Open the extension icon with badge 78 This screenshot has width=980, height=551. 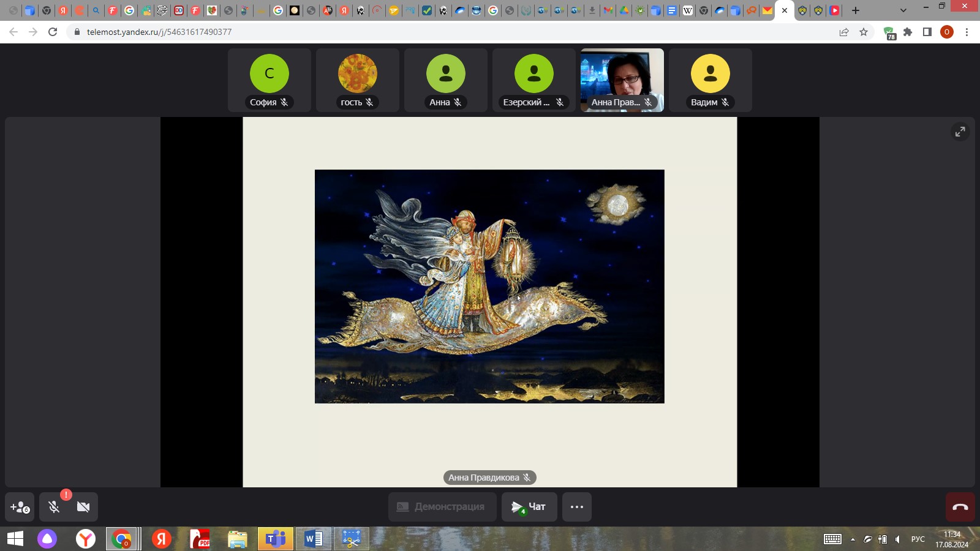889,33
